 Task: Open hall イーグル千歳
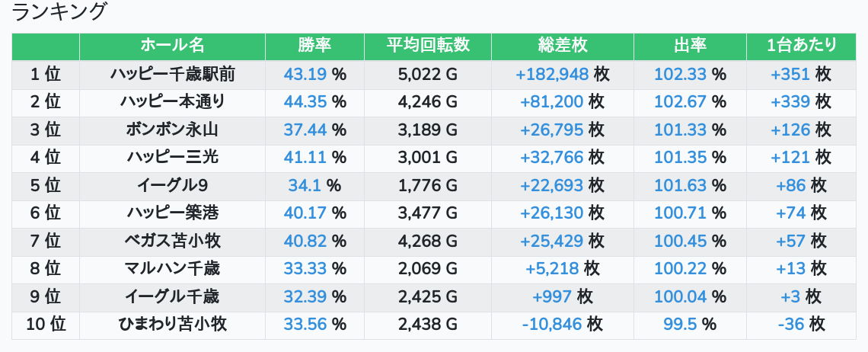[172, 296]
